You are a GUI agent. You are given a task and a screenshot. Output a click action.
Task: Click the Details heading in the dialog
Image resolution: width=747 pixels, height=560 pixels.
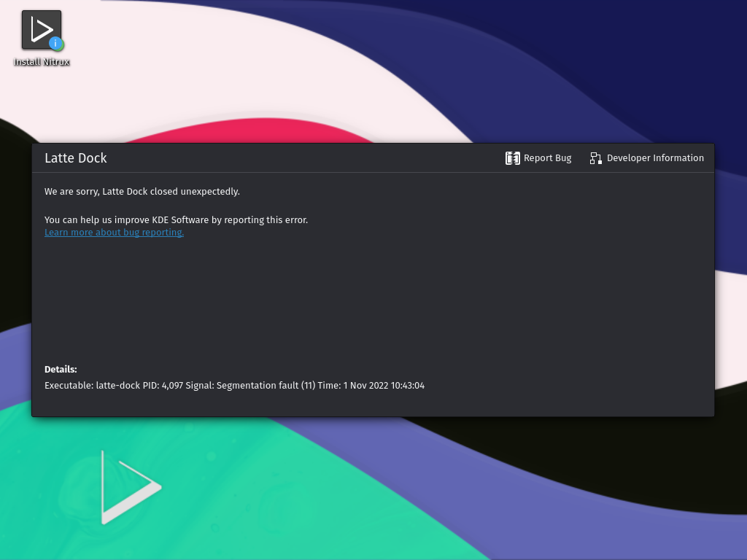pos(61,369)
